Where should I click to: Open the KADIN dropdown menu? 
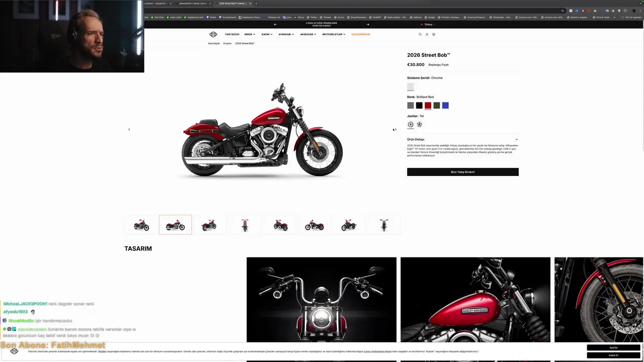(x=267, y=34)
